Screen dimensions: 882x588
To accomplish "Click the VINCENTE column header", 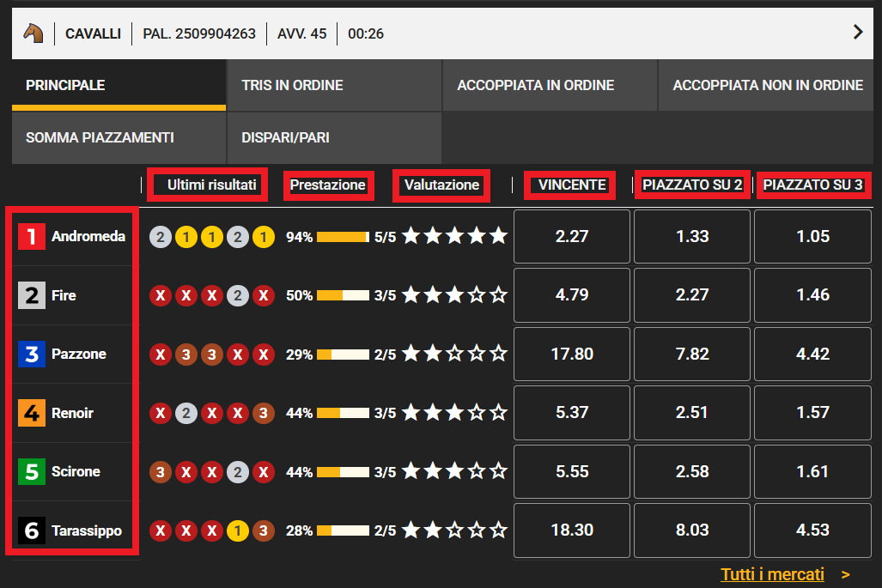I will [571, 185].
